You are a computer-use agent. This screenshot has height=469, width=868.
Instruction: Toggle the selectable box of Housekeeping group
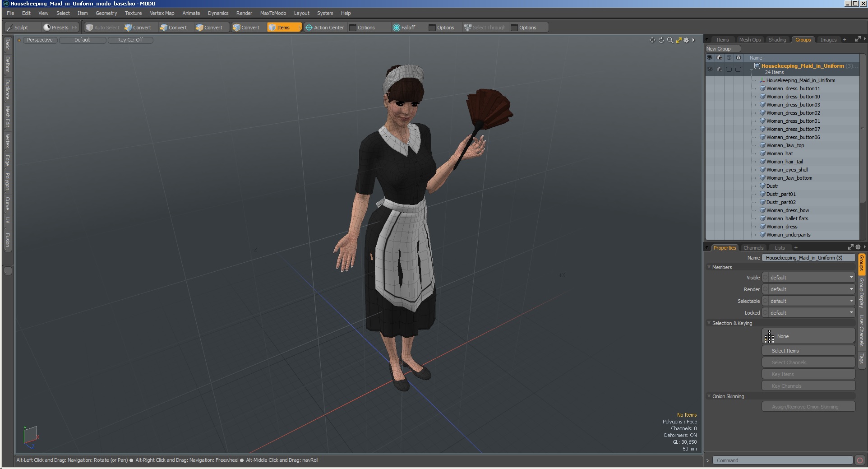pos(729,69)
